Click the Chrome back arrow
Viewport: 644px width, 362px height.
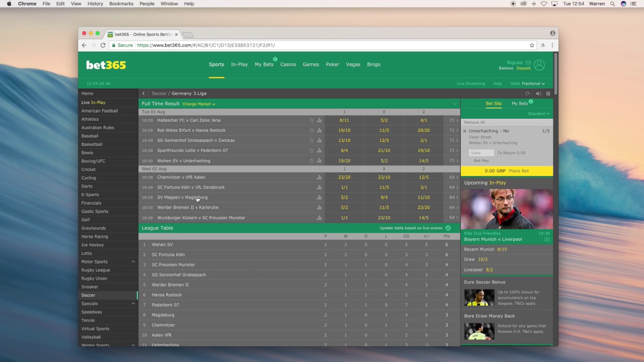tap(84, 45)
